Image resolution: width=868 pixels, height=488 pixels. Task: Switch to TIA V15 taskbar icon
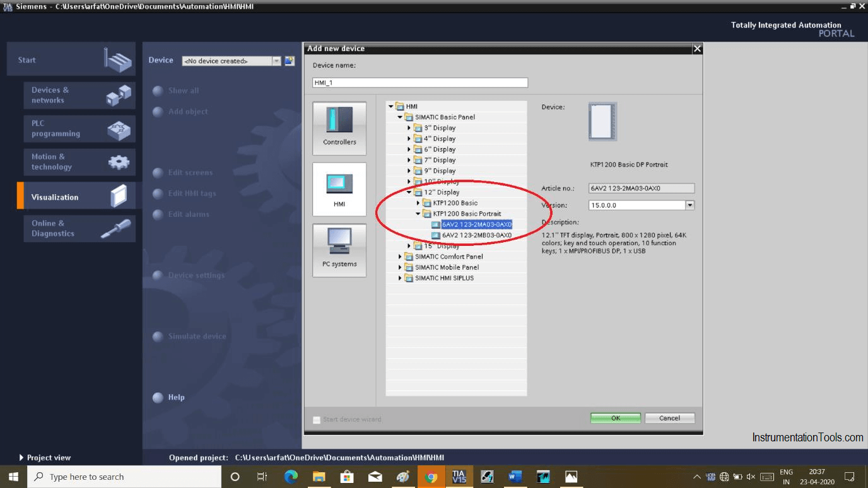[459, 477]
